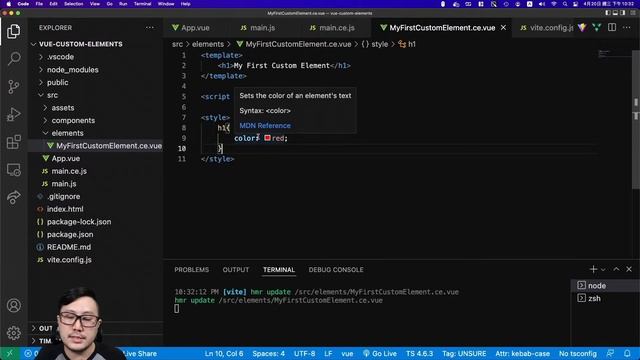Open the Run and Debug view

pyautogui.click(x=13, y=114)
